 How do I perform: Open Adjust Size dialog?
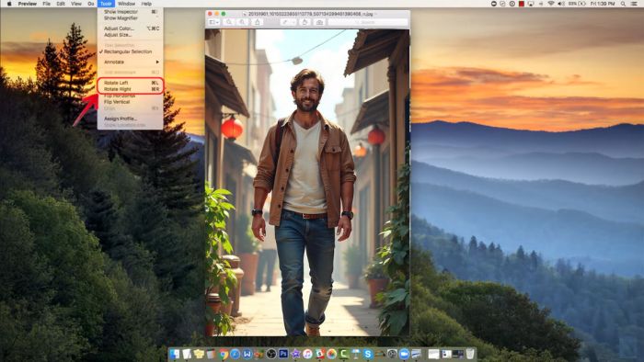tap(130, 35)
